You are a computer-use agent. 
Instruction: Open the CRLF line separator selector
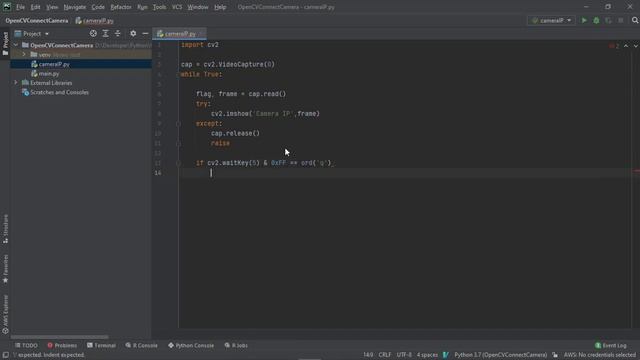pos(384,355)
